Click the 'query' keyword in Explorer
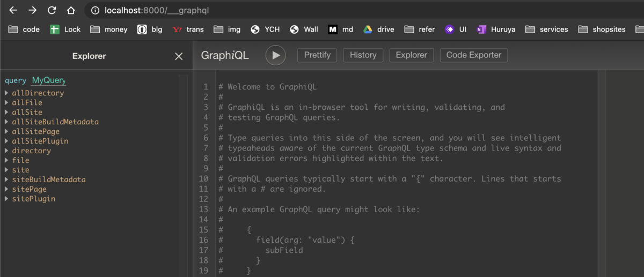Viewport: 644px width, 277px height. click(16, 81)
